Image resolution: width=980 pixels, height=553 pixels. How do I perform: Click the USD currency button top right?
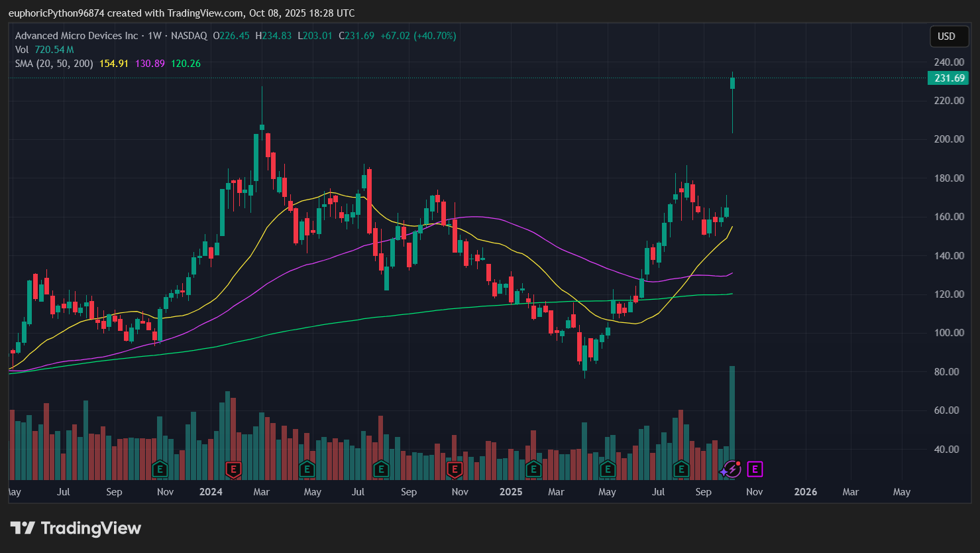949,36
